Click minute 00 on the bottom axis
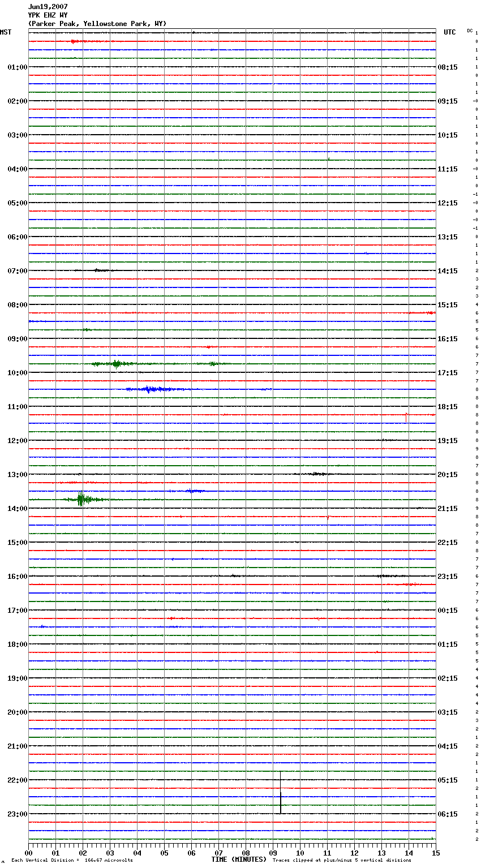Viewport: 481px width, 868px height. click(x=28, y=853)
